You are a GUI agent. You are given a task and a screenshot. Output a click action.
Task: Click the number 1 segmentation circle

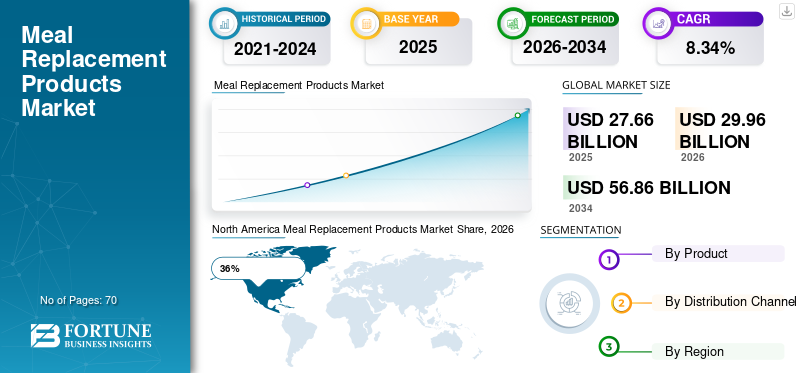point(608,259)
